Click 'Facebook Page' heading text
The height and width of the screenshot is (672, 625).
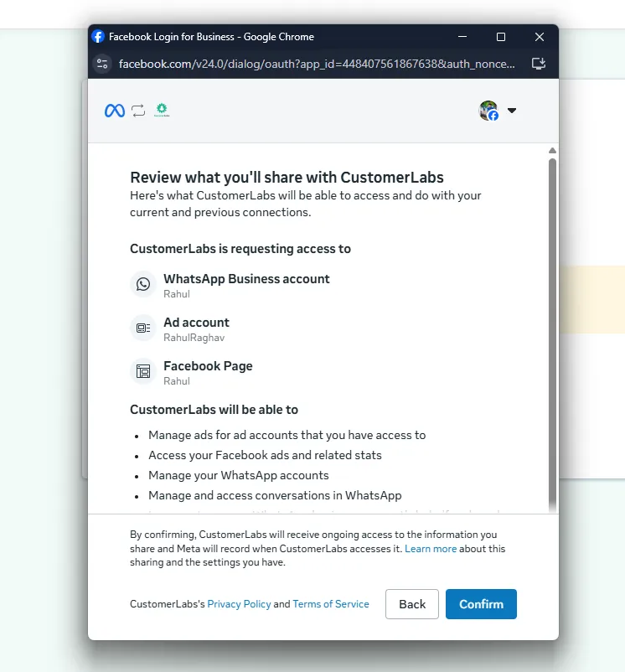coord(208,366)
